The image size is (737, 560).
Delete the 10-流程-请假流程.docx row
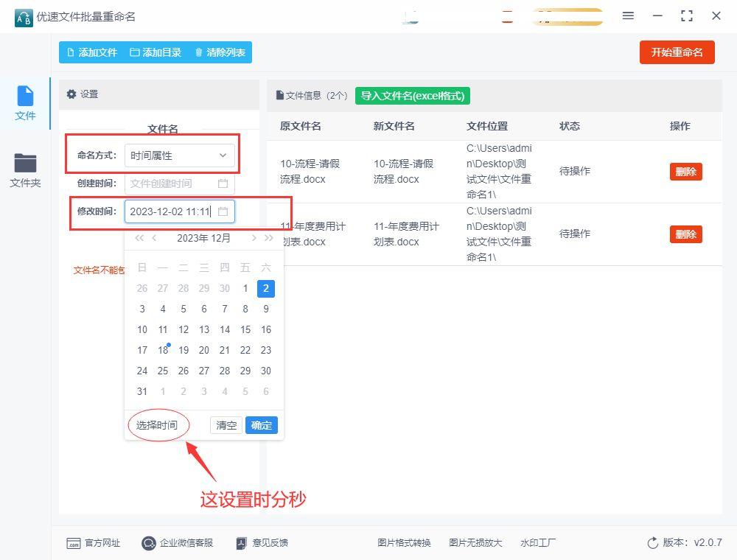pyautogui.click(x=685, y=172)
